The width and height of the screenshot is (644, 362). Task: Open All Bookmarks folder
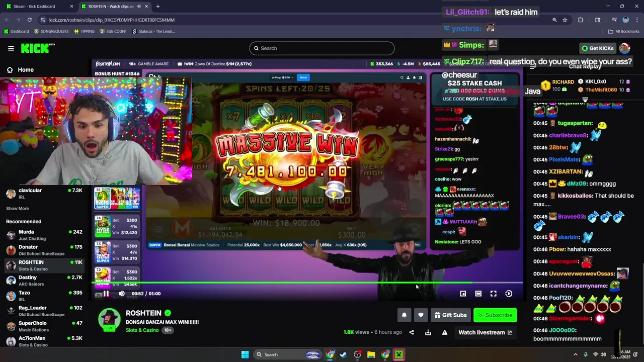[x=624, y=31]
